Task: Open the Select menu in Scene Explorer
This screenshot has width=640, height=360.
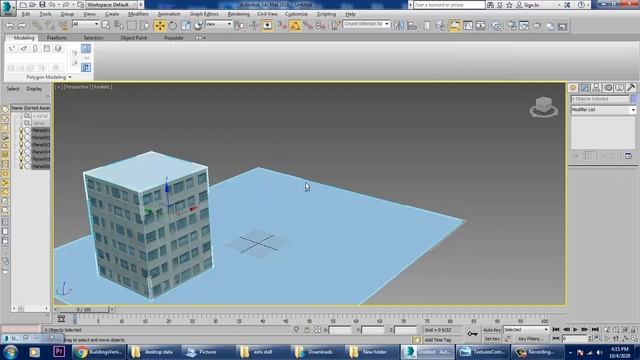Action: click(13, 89)
